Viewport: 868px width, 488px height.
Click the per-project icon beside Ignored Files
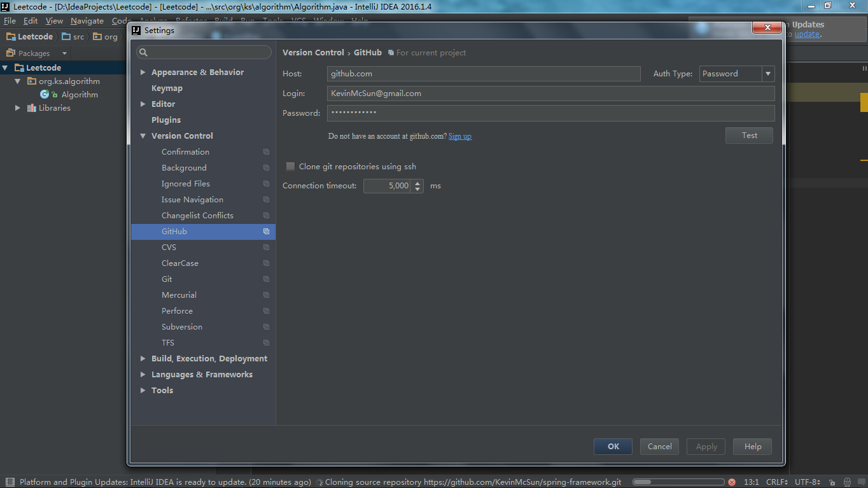point(267,184)
